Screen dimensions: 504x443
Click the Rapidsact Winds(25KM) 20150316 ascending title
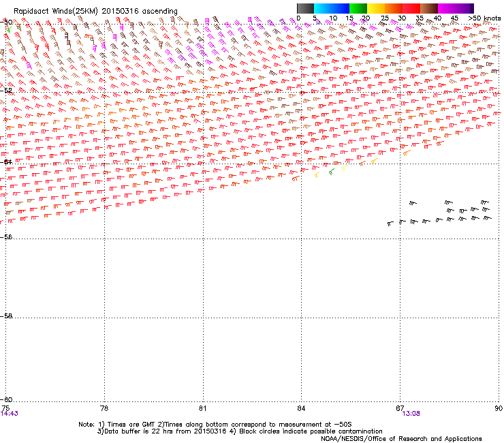(95, 11)
